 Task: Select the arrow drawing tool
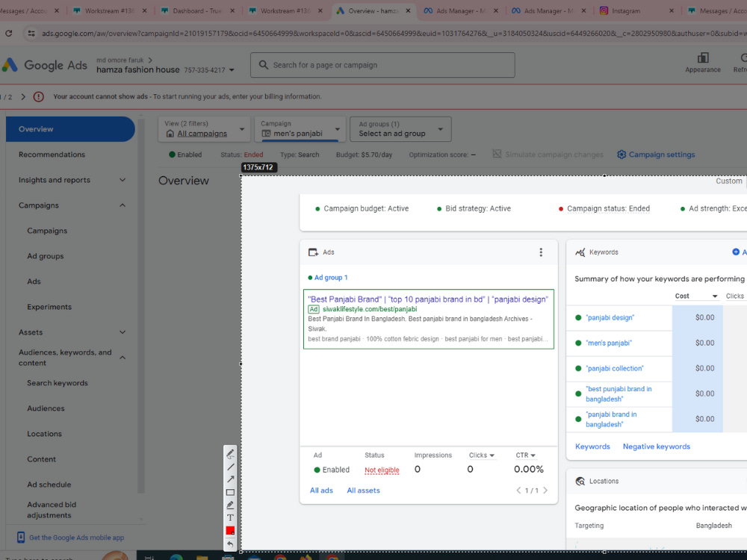point(230,479)
